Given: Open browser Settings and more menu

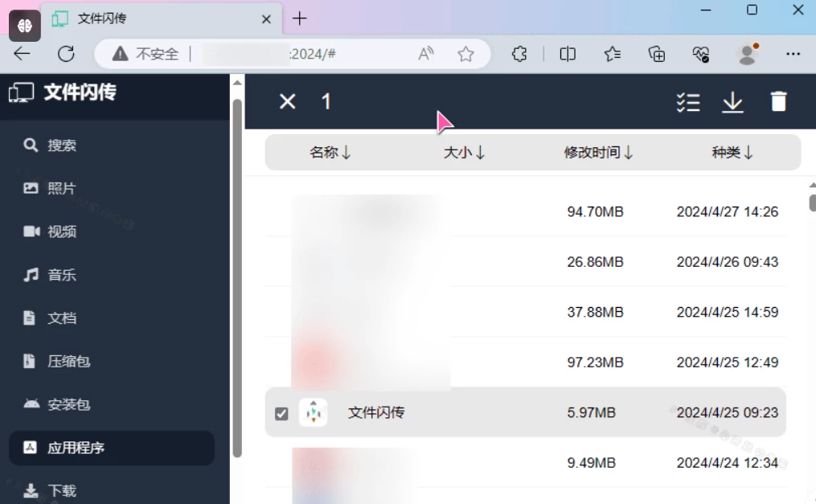Looking at the screenshot, I should (793, 54).
